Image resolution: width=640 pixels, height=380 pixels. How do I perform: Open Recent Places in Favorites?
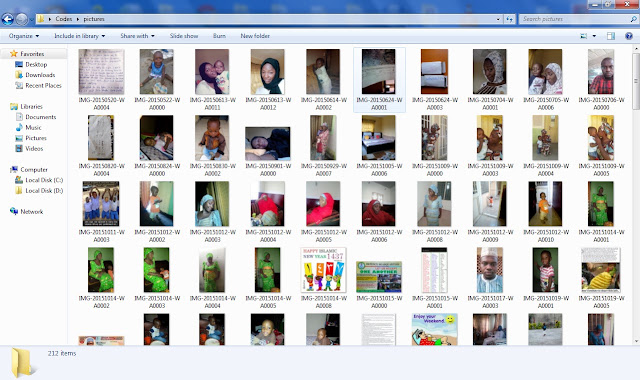point(38,86)
